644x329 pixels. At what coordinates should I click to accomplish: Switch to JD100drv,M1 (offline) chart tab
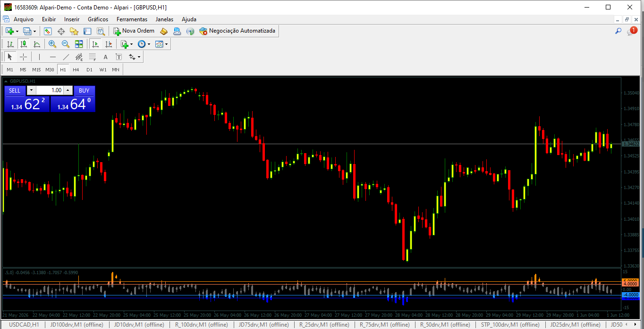click(x=76, y=325)
